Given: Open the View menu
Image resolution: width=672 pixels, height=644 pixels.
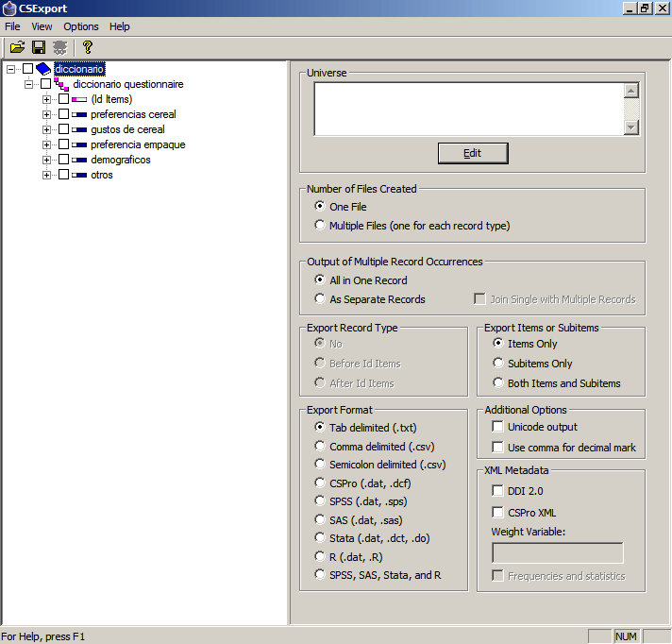Looking at the screenshot, I should pos(42,26).
